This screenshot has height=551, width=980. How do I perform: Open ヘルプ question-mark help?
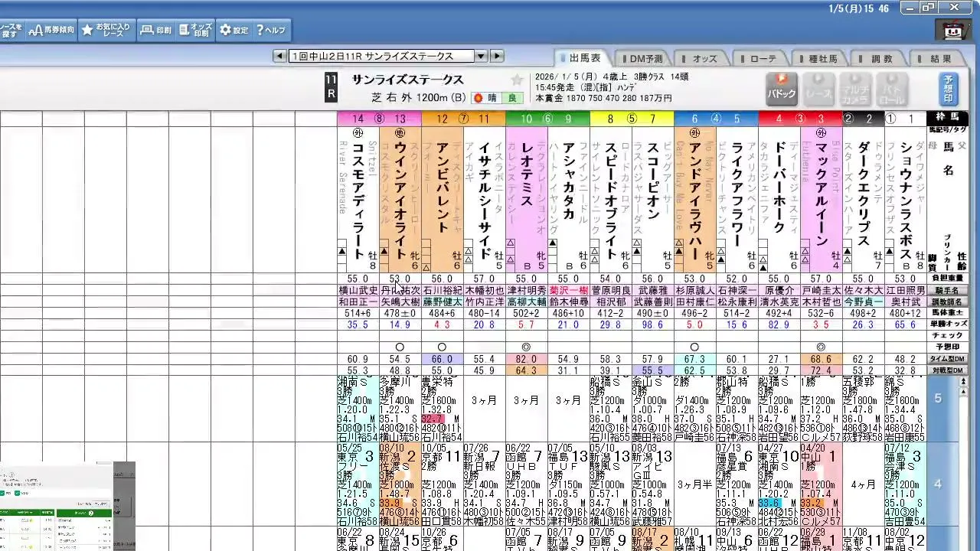[270, 30]
